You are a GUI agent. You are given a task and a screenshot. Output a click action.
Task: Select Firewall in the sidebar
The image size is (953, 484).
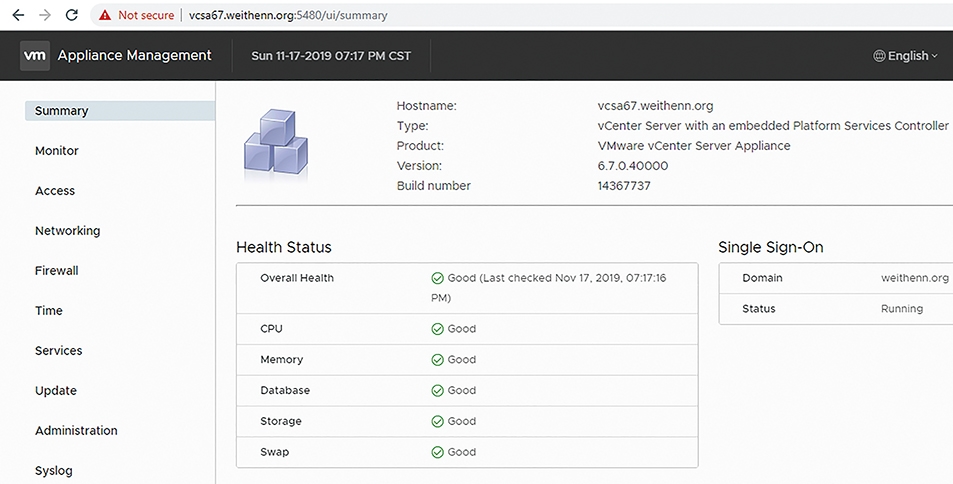[57, 271]
